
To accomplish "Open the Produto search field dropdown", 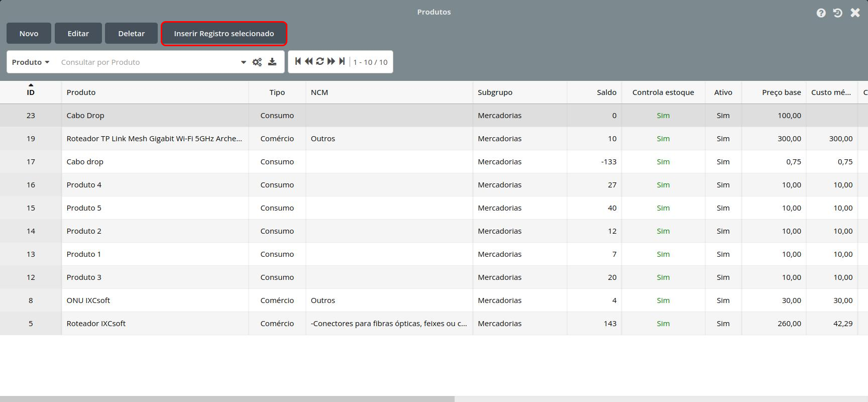I will tap(31, 62).
